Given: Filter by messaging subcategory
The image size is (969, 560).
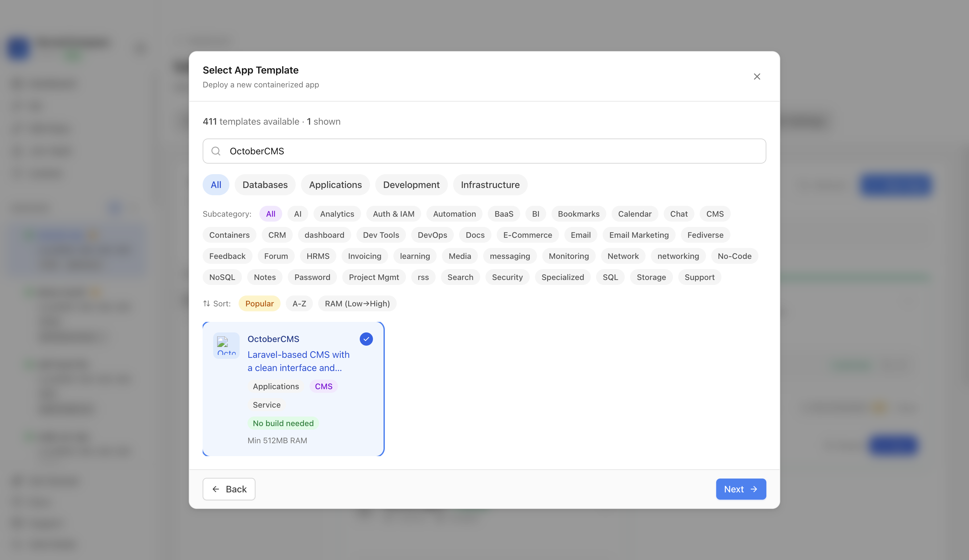Looking at the screenshot, I should pyautogui.click(x=510, y=256).
